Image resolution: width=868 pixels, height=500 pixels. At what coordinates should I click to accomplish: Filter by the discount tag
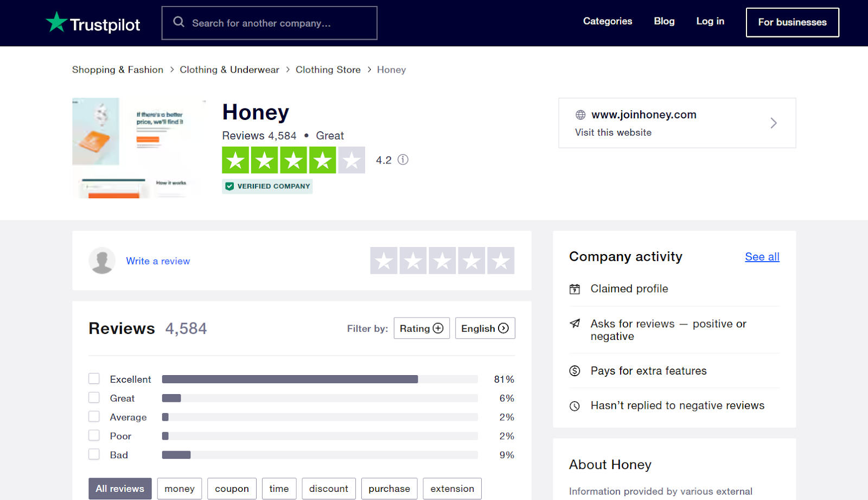(x=329, y=489)
